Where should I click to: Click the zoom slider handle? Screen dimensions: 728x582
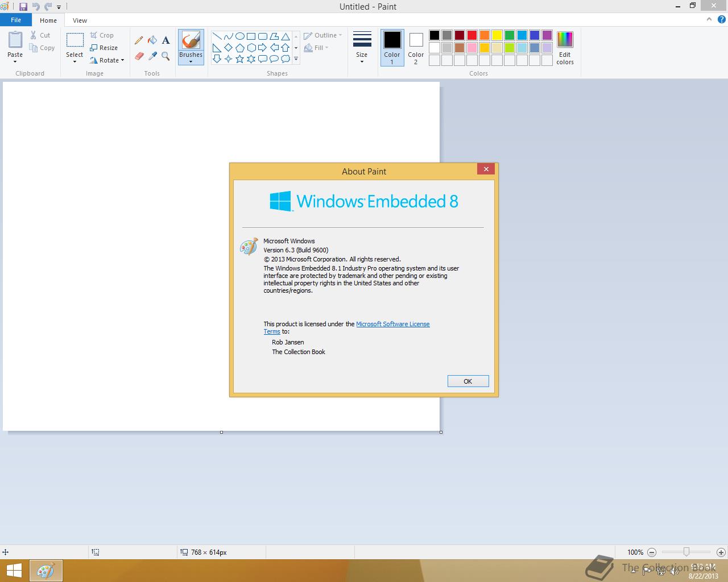coord(686,552)
